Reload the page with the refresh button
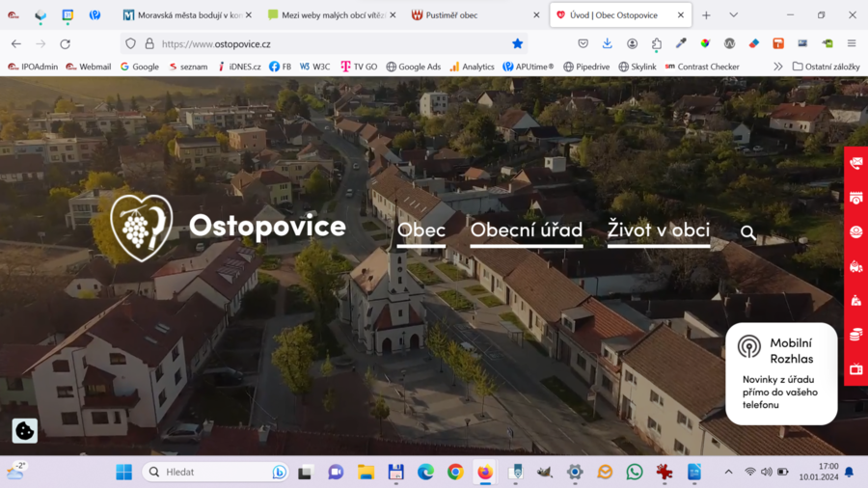 66,43
